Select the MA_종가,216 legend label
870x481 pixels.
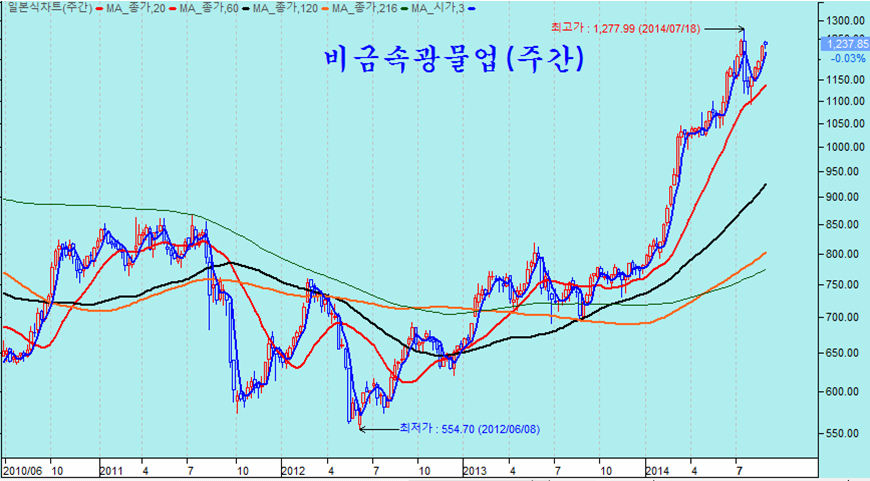(365, 8)
